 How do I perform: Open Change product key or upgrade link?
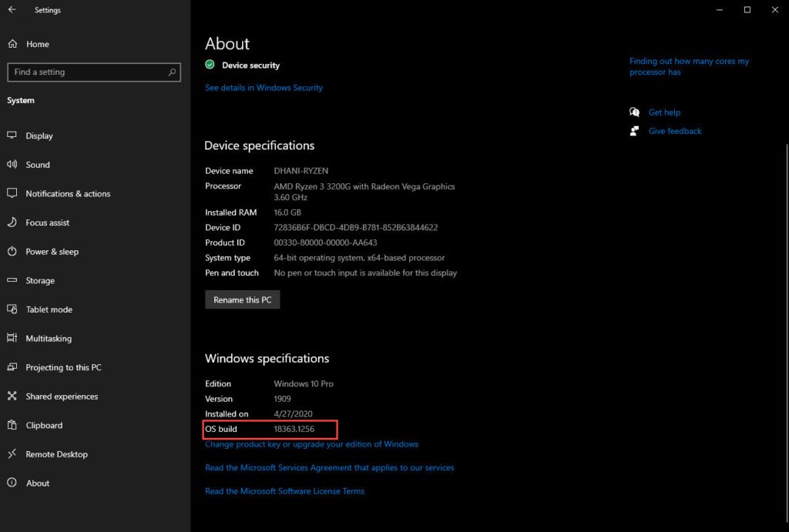pyautogui.click(x=311, y=444)
